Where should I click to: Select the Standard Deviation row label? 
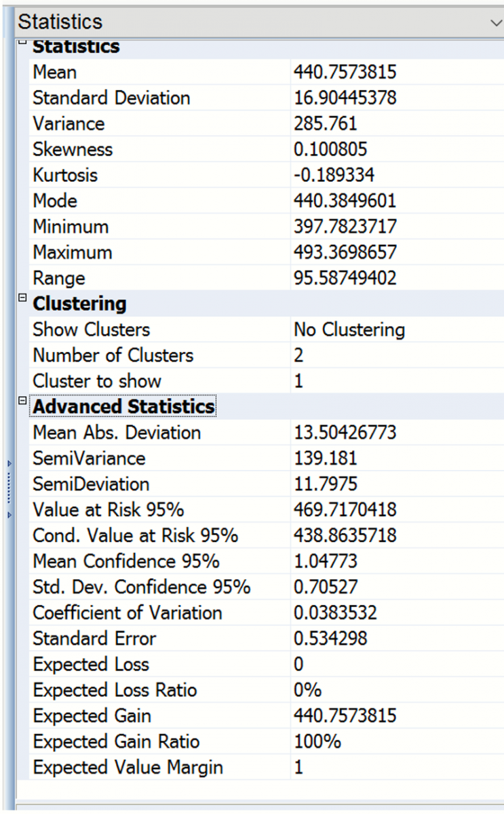pyautogui.click(x=111, y=98)
